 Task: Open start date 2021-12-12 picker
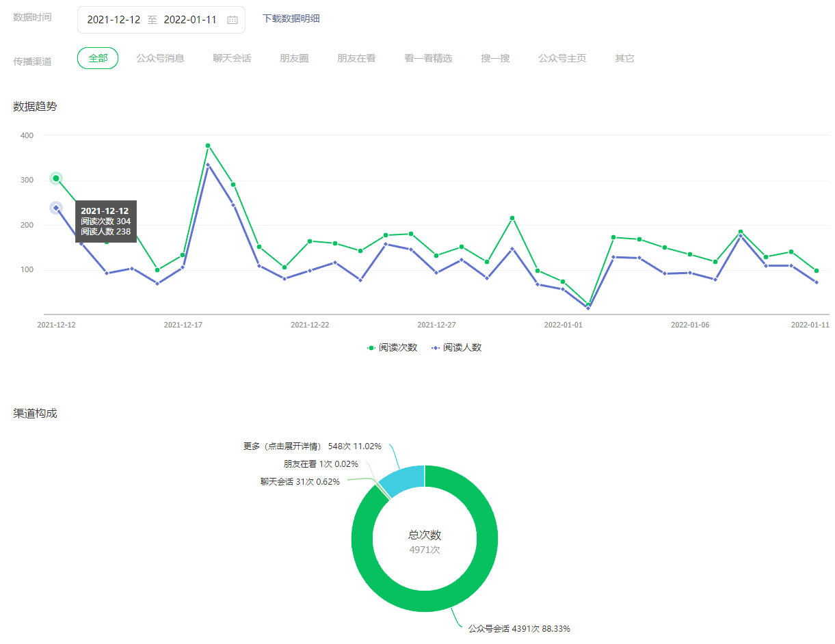(x=114, y=20)
